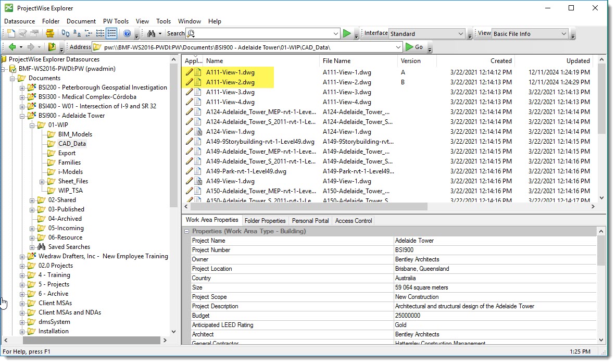Viewport: 616px width, 364px height.
Task: Click the yellow print/plot toolbar icon
Action: 49,33
